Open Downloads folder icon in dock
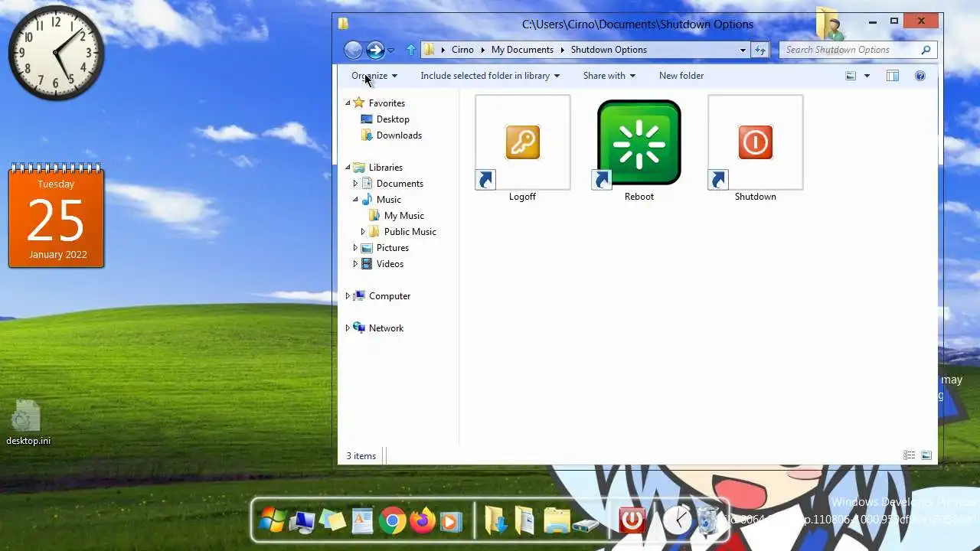This screenshot has width=980, height=551. (496, 520)
